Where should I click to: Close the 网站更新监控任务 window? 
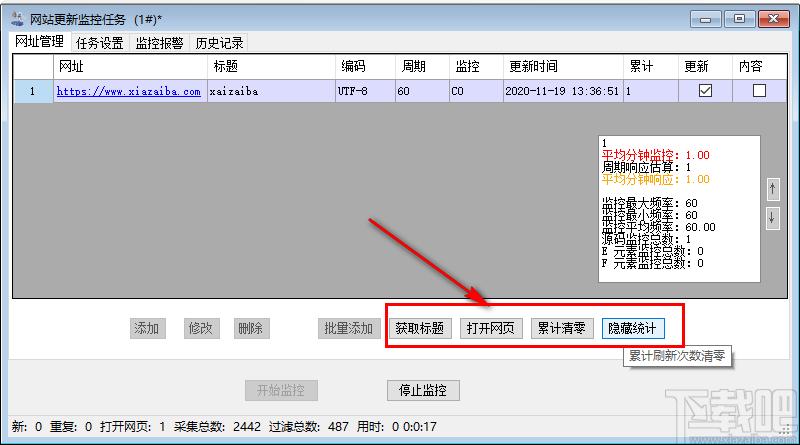(773, 19)
